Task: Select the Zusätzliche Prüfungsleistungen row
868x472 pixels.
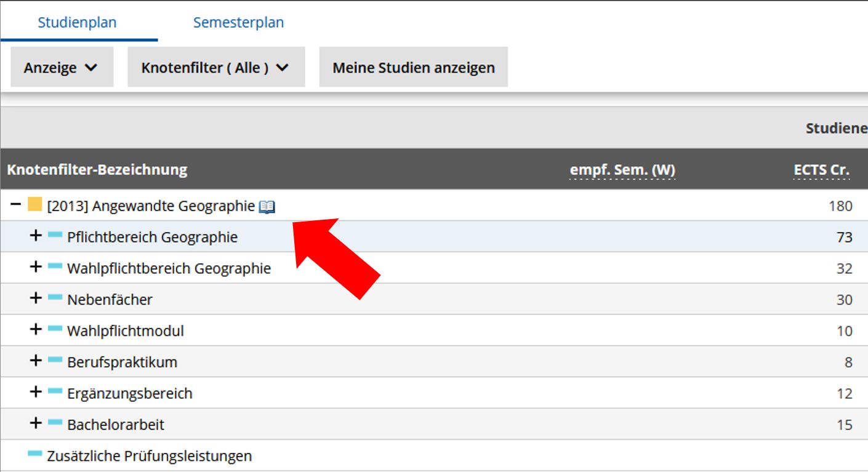Action: point(434,455)
